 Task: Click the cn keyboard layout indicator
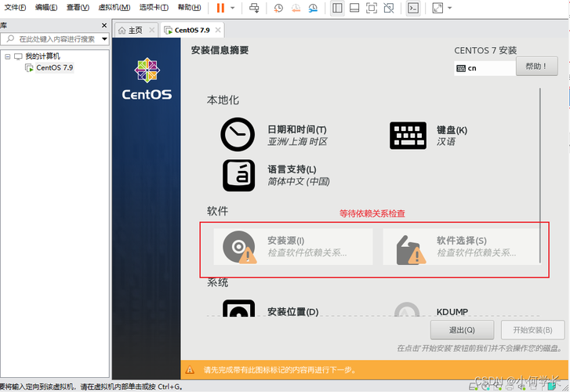(485, 68)
